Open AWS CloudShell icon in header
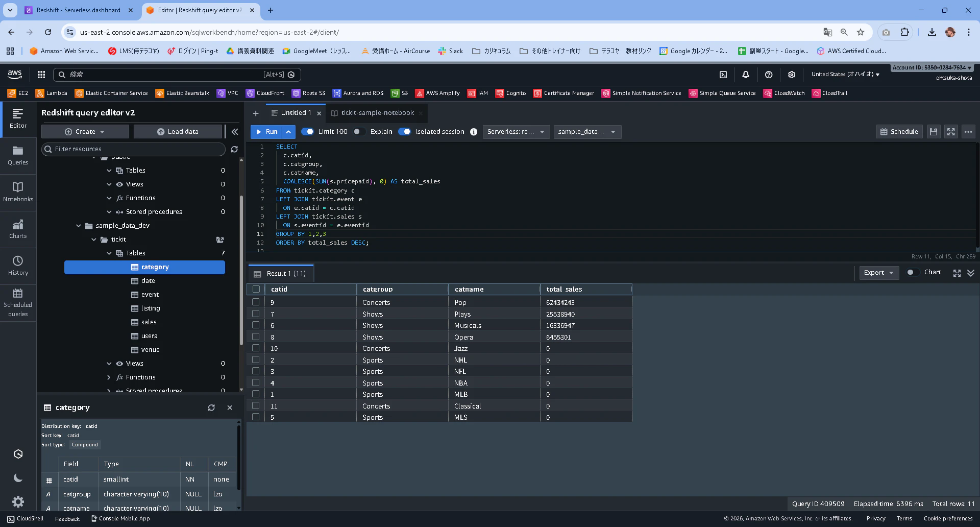The image size is (980, 527). pyautogui.click(x=723, y=75)
